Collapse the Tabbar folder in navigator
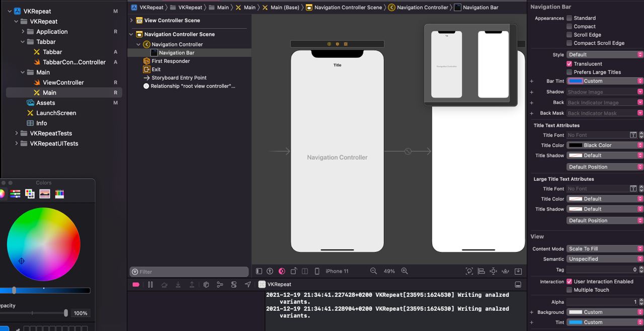 pyautogui.click(x=23, y=42)
